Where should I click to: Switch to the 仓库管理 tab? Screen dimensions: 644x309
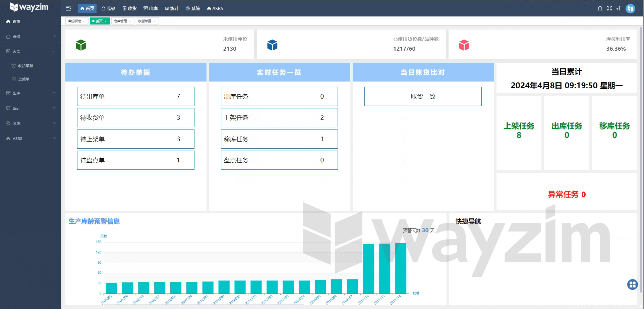pos(121,21)
